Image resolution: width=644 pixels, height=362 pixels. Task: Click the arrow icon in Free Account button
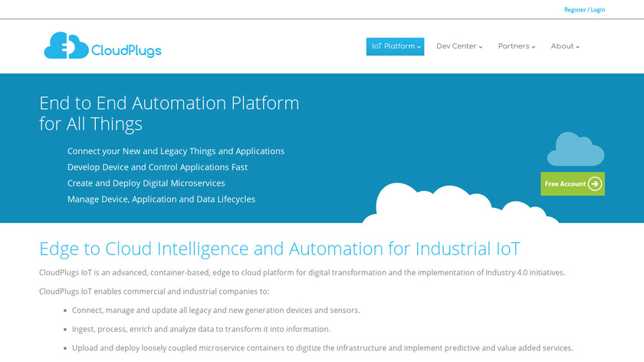point(595,183)
